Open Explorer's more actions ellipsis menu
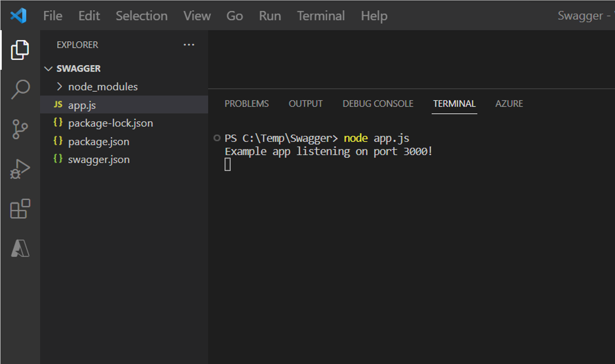 189,45
